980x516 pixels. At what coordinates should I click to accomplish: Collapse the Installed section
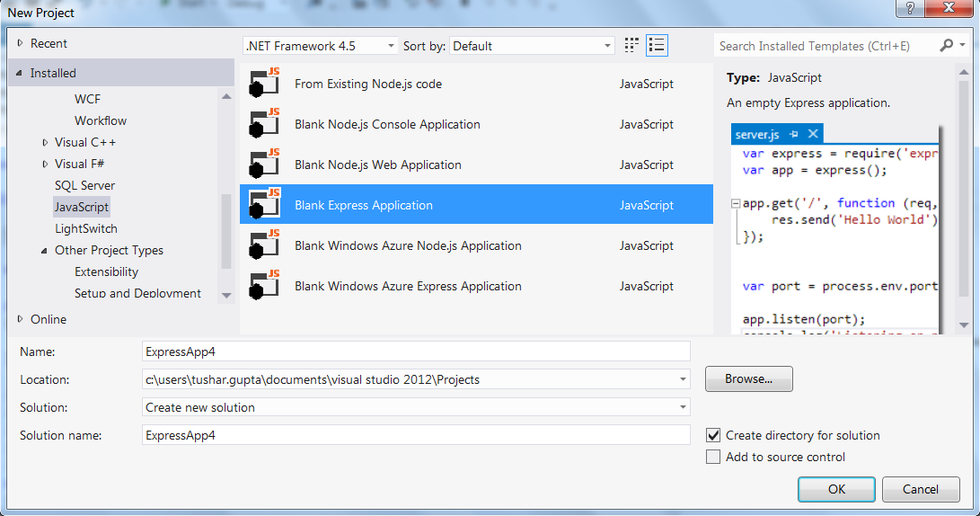[x=20, y=73]
